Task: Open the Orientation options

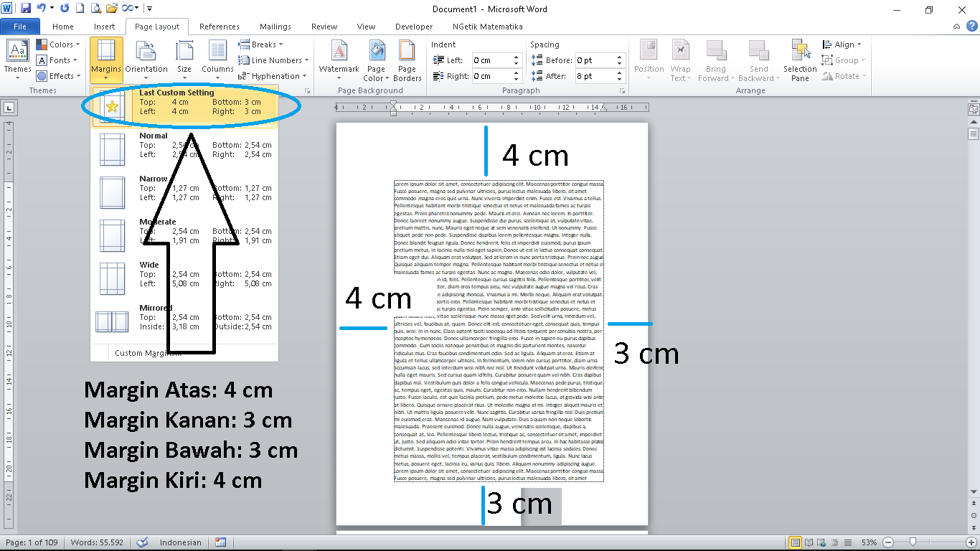Action: click(146, 60)
